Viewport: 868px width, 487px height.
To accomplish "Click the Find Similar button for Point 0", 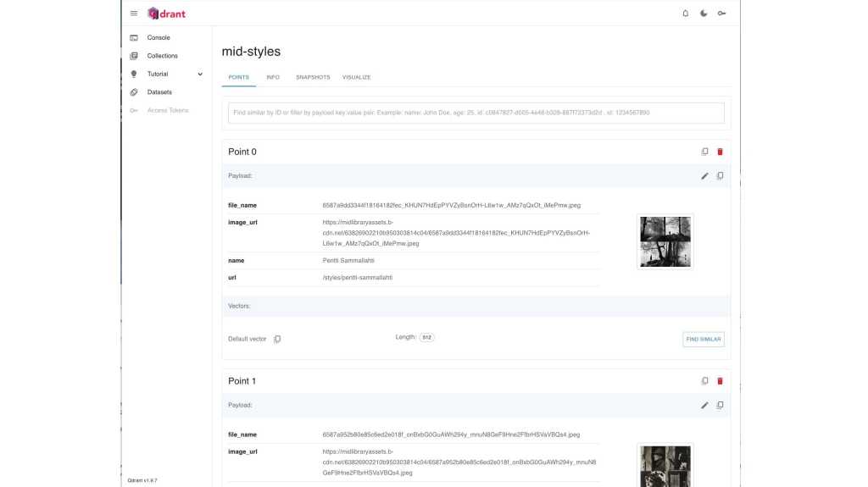I will (704, 339).
